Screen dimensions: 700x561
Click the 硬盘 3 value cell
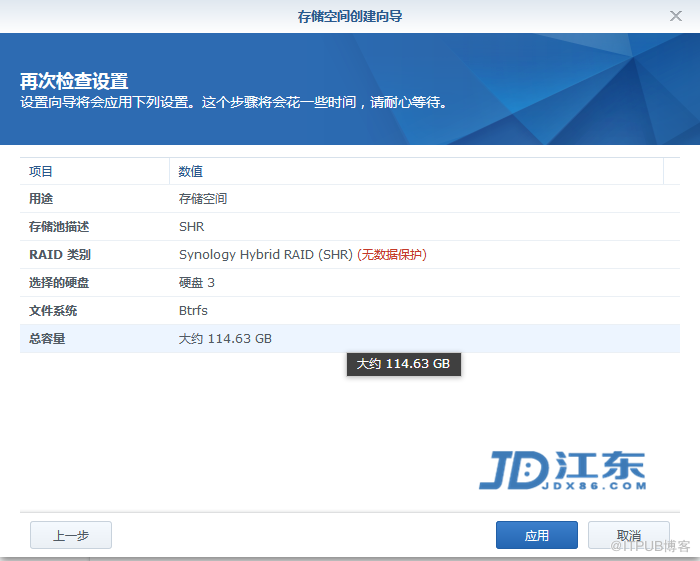coord(197,283)
